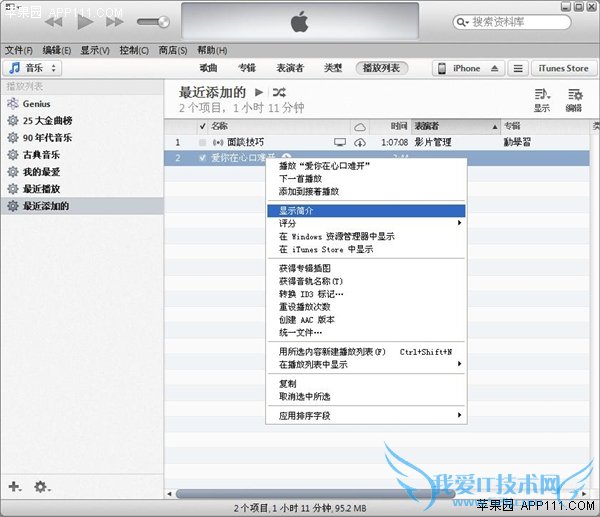Viewport: 600px width, 517px height.
Task: Click the add playlist plus button
Action: point(15,487)
